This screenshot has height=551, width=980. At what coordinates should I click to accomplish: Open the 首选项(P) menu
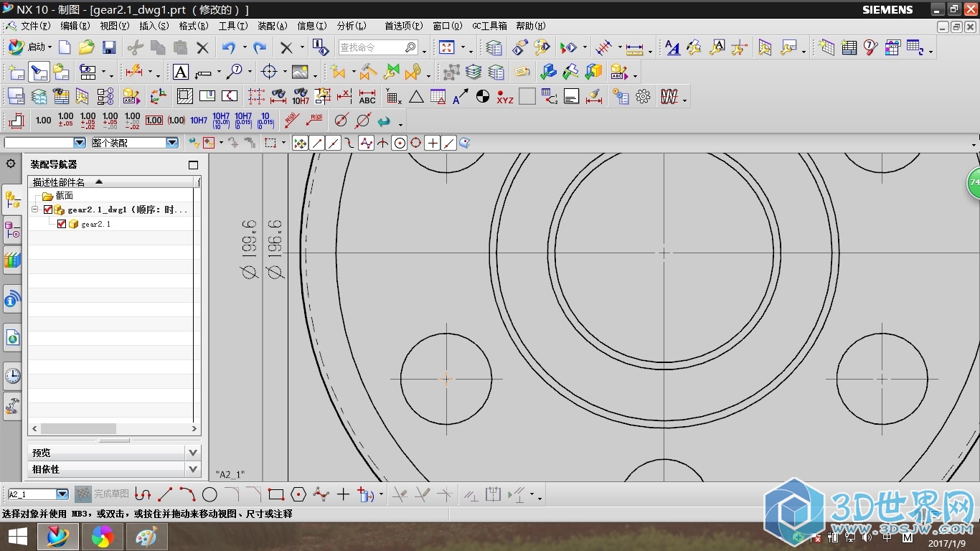tap(403, 25)
